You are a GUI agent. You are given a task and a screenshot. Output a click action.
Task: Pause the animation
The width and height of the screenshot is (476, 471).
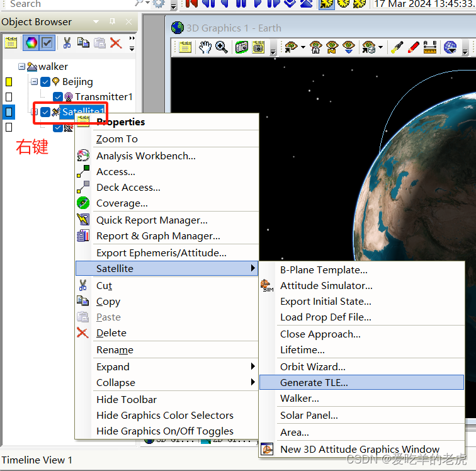[x=241, y=3]
